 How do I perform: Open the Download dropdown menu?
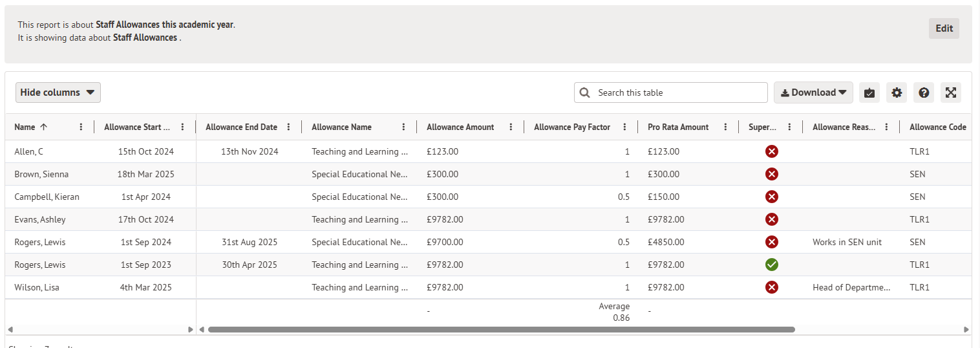[813, 92]
